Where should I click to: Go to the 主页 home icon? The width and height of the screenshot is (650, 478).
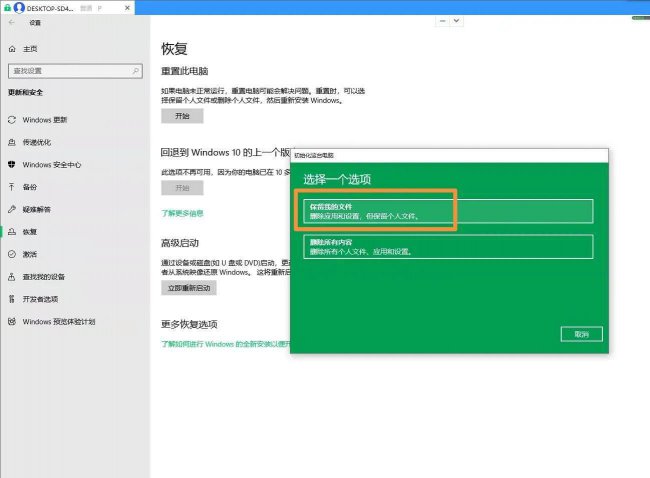[12, 49]
